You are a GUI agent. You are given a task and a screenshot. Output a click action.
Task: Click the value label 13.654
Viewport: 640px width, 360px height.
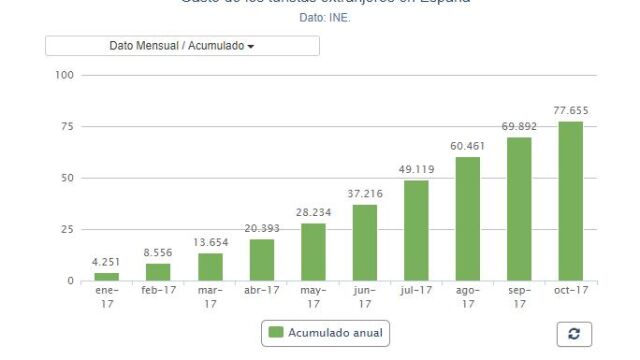(x=210, y=242)
